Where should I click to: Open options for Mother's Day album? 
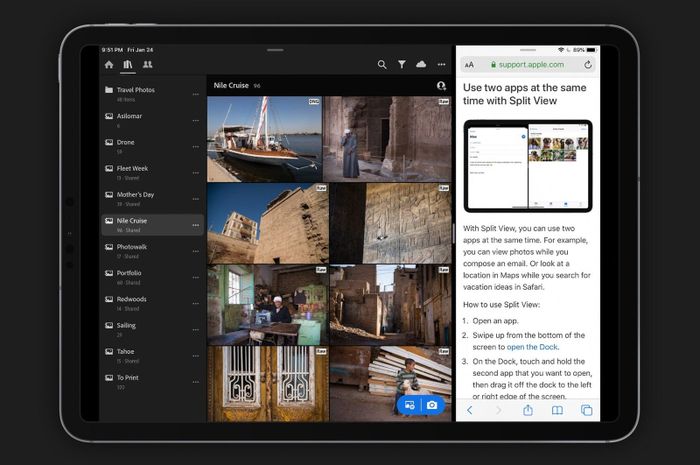[x=196, y=199]
